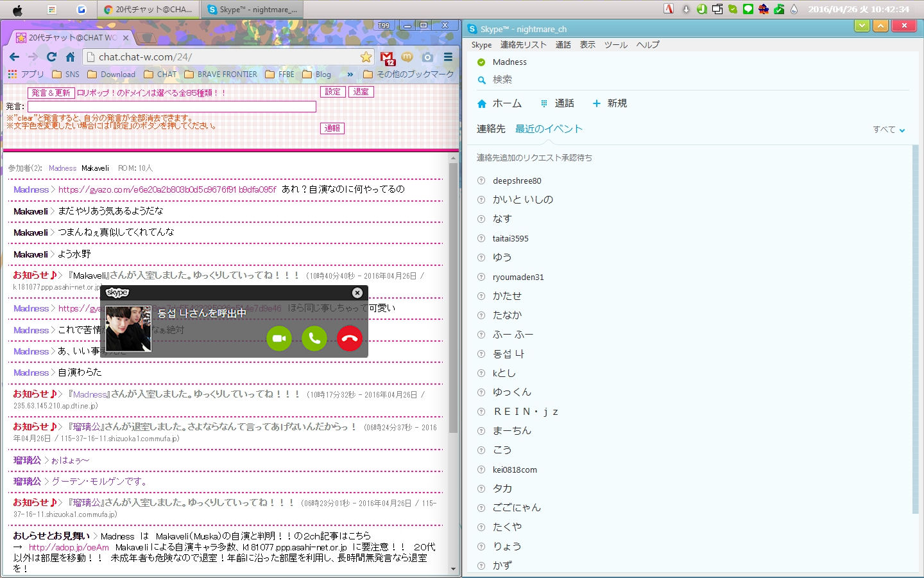Click the 通報 report button
The width and height of the screenshot is (924, 578).
coord(332,128)
